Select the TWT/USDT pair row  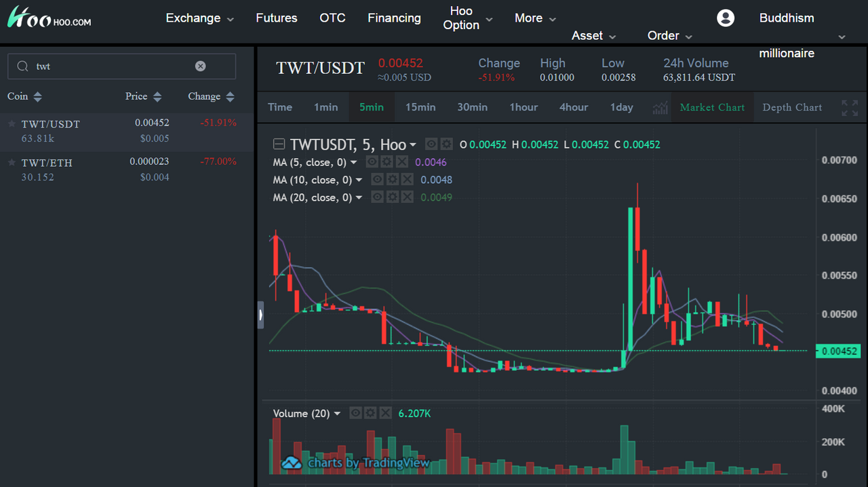[127, 131]
